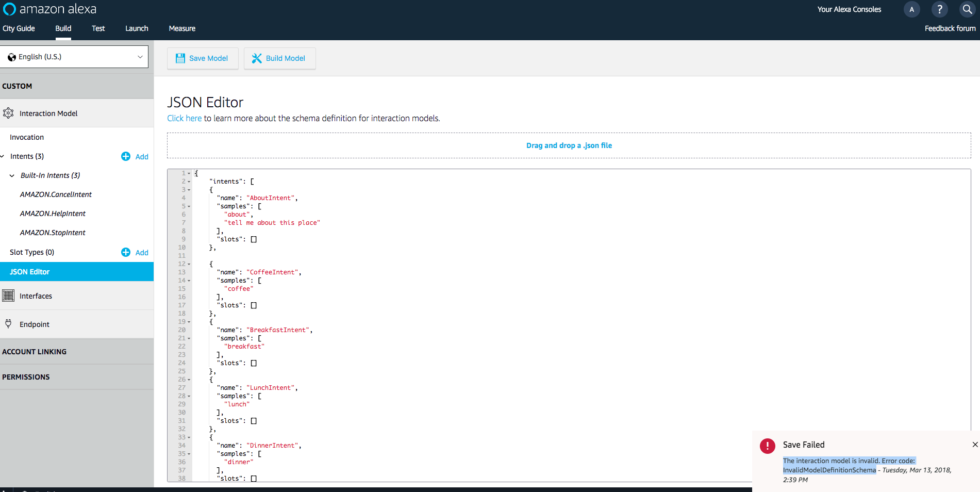Open the Slot Types (0) section
The width and height of the screenshot is (980, 492).
[x=32, y=252]
